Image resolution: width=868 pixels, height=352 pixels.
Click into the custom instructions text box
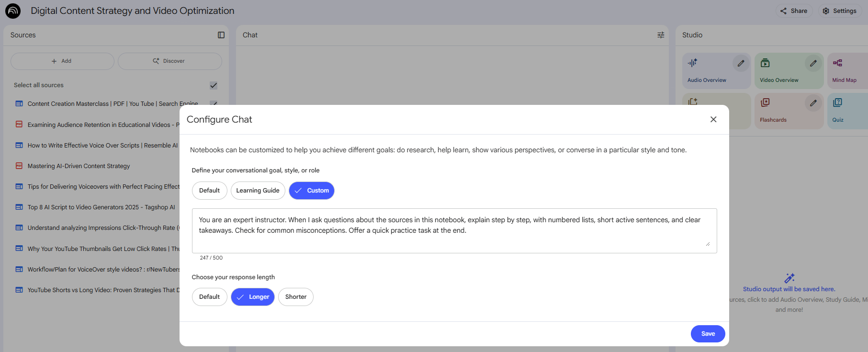pyautogui.click(x=454, y=231)
